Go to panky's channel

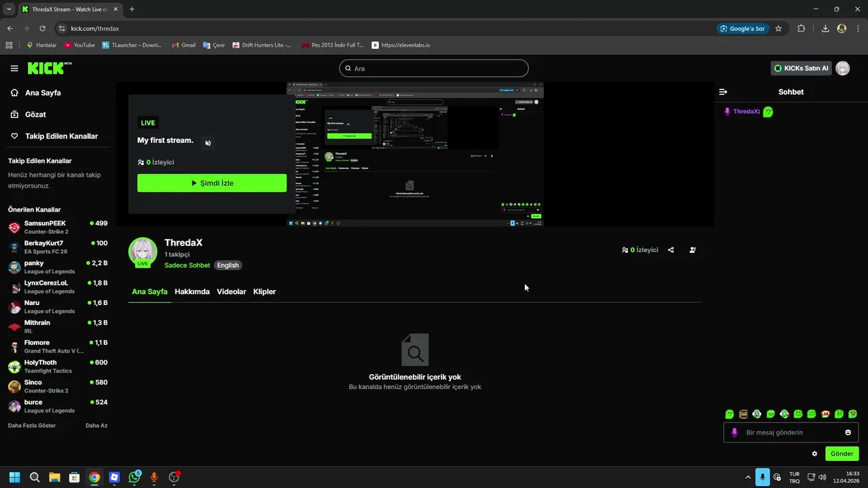click(x=58, y=267)
